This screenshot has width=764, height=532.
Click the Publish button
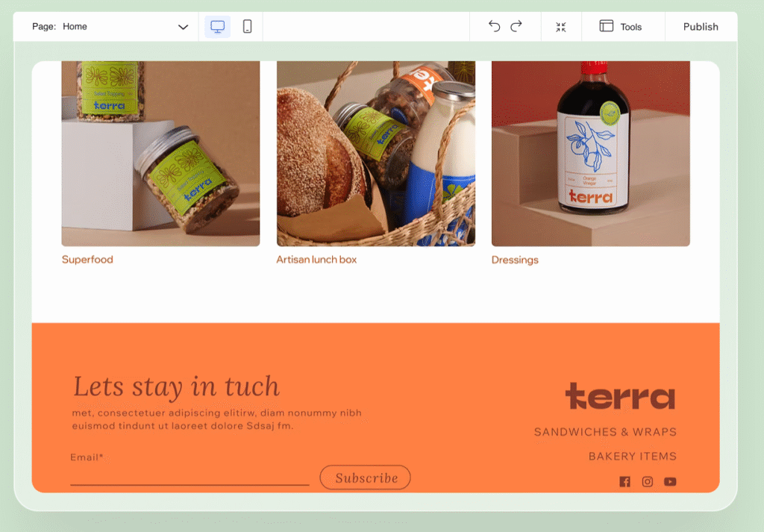[700, 27]
